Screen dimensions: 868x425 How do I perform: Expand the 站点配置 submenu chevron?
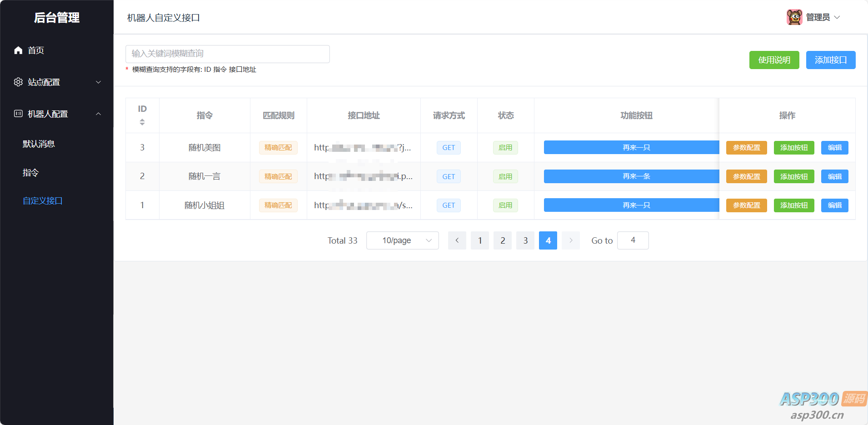coord(98,82)
